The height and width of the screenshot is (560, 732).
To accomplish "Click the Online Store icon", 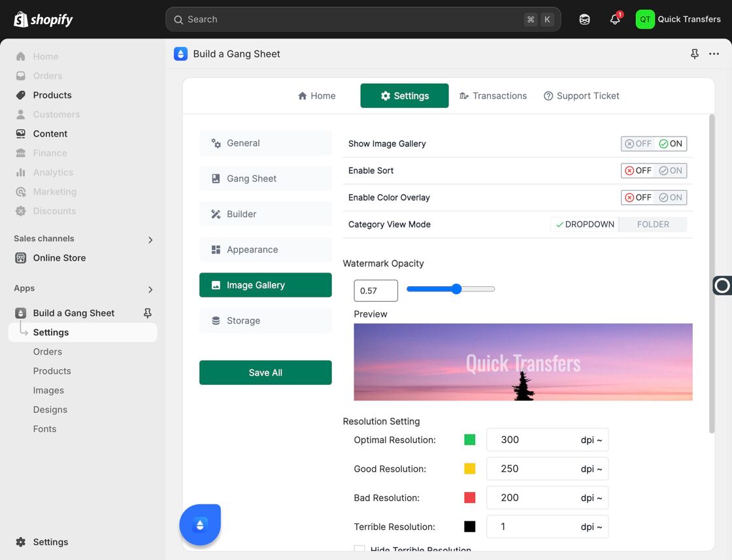I will [20, 258].
